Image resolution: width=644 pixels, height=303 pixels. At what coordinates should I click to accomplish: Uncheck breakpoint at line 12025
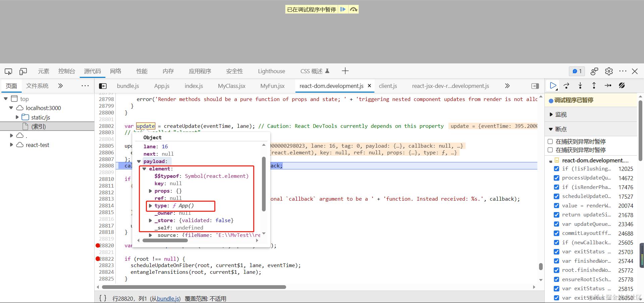(556, 169)
